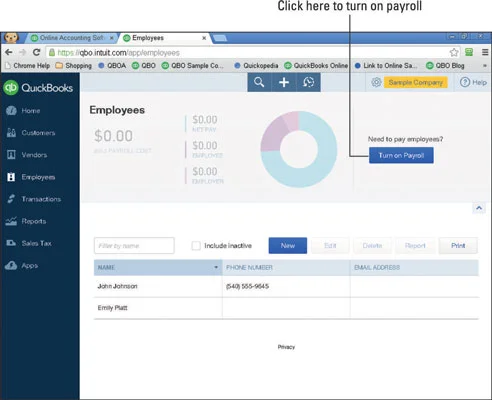Open Sales Tax in the sidebar

(x=29, y=243)
